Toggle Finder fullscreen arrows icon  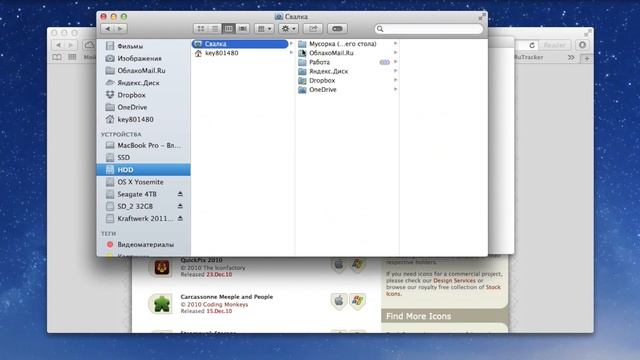tap(482, 16)
